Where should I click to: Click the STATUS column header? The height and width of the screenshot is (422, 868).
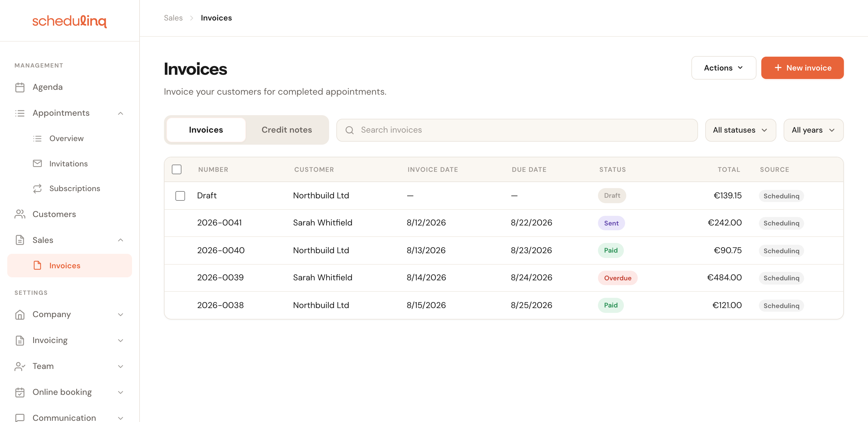click(x=612, y=169)
